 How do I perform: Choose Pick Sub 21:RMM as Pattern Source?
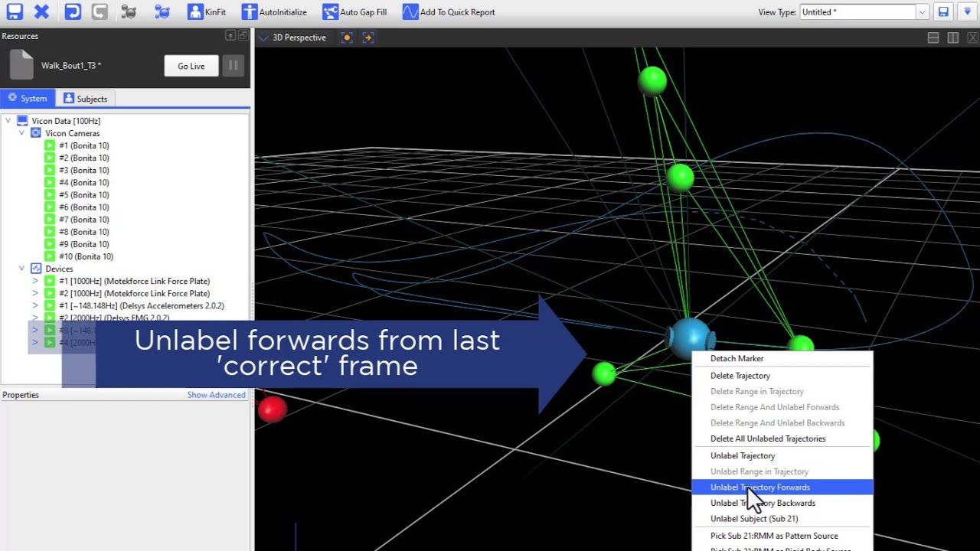782,536
